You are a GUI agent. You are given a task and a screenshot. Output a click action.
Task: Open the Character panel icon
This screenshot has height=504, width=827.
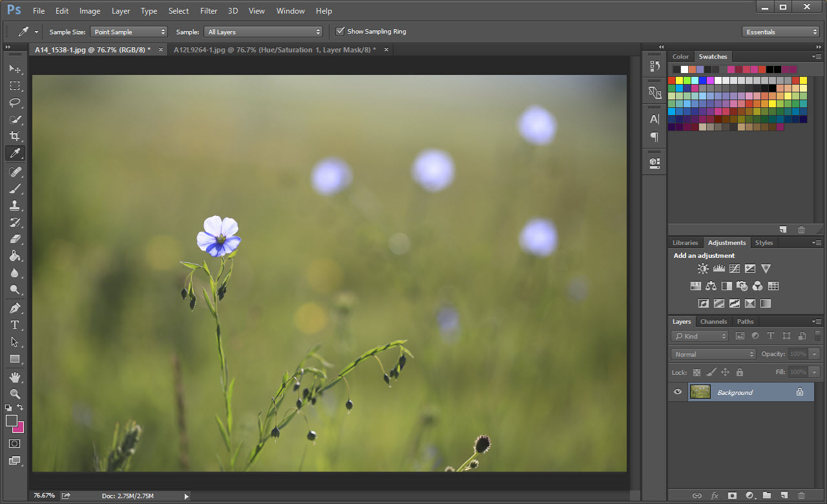(x=654, y=119)
